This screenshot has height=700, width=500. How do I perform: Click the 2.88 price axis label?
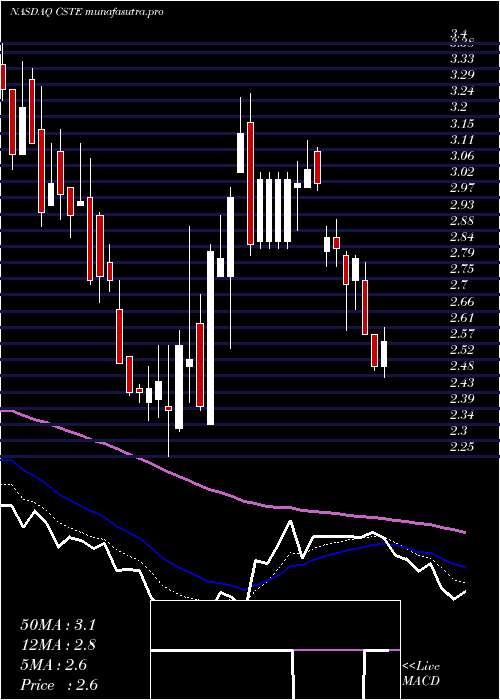point(462,221)
